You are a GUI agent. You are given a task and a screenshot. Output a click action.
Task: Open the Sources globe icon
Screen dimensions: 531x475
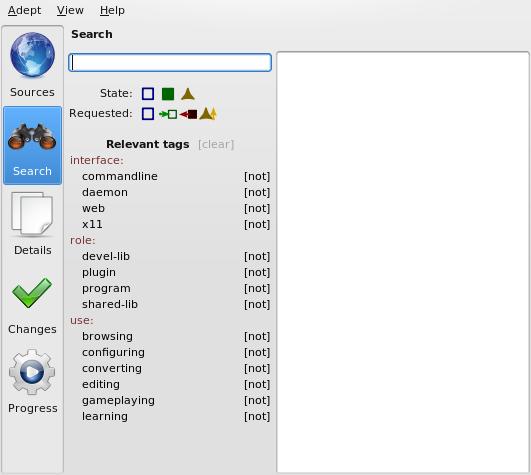point(33,54)
